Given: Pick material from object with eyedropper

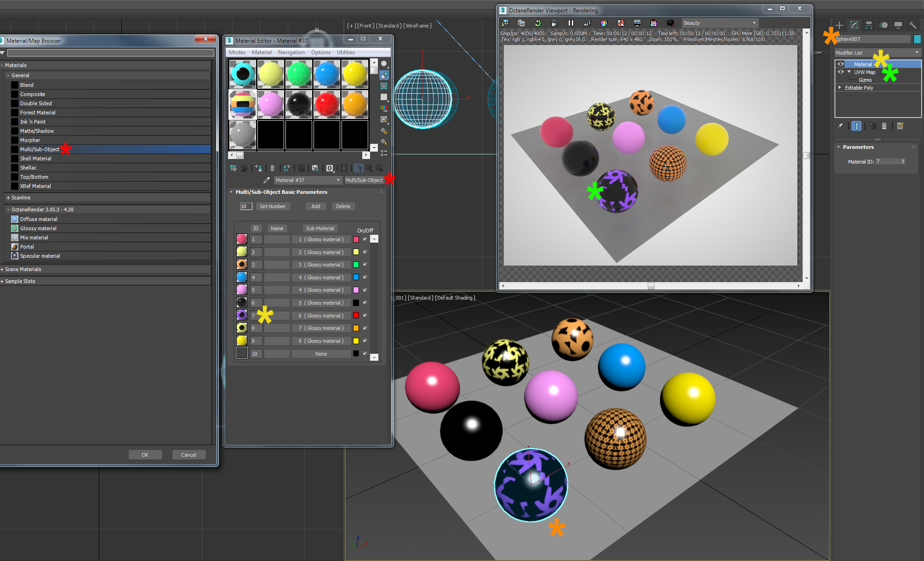Looking at the screenshot, I should [x=266, y=180].
